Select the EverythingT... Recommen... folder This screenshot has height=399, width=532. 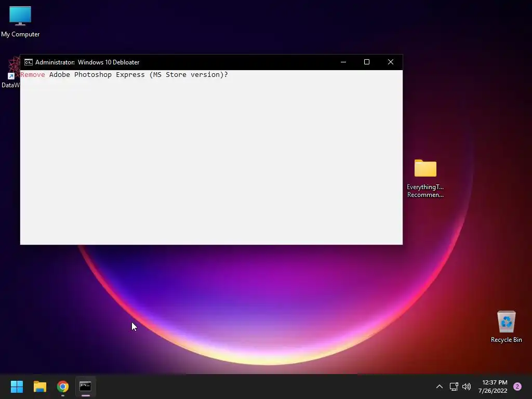tap(425, 178)
